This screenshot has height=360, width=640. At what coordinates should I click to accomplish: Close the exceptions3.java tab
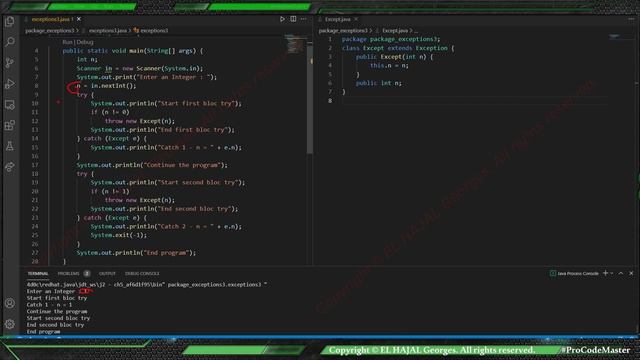(79, 19)
